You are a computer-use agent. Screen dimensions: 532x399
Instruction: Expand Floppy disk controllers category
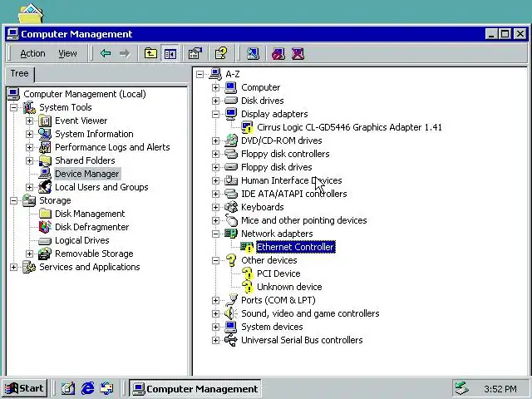coord(215,154)
